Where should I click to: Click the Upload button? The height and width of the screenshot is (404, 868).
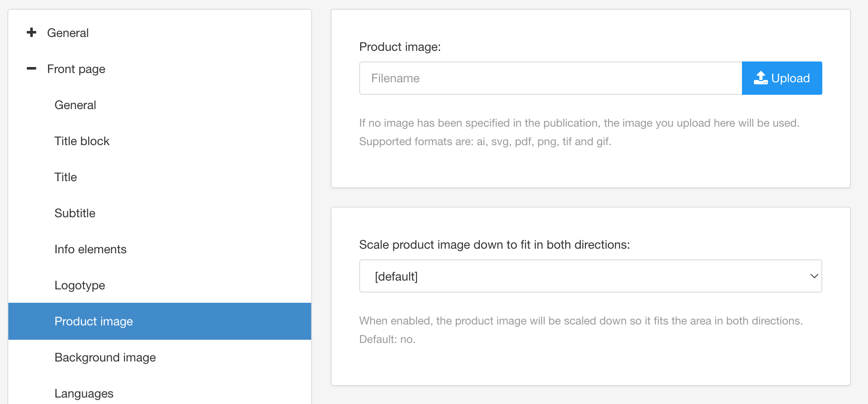click(x=782, y=78)
